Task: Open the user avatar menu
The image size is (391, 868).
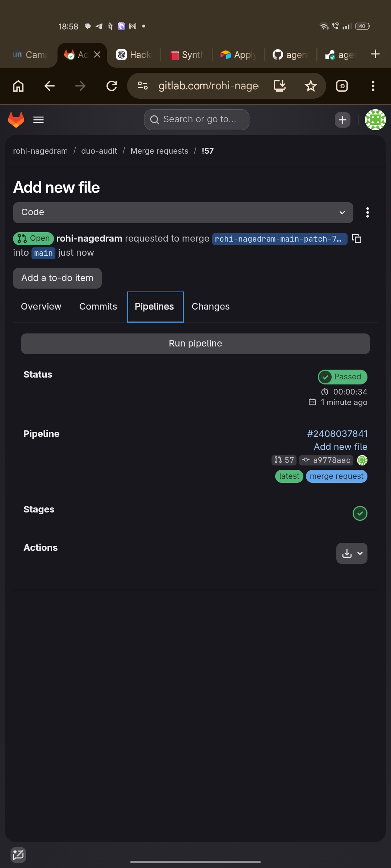Action: pos(375,120)
